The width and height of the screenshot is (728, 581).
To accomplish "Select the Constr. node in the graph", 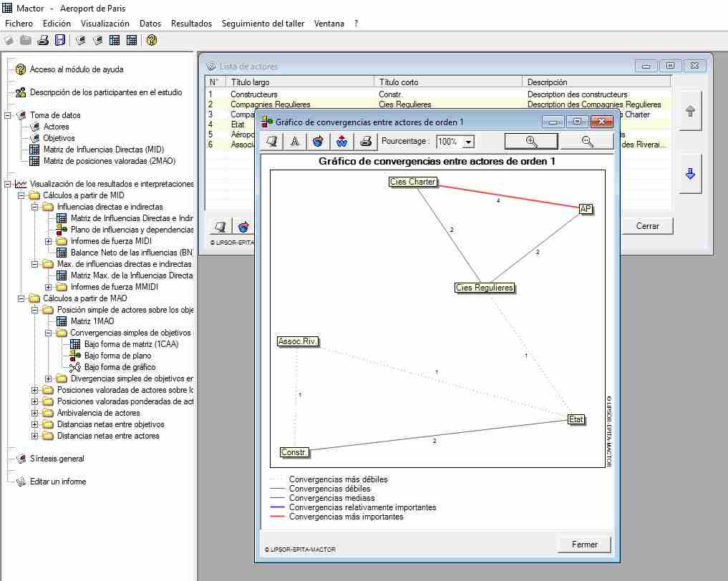I will click(x=294, y=452).
